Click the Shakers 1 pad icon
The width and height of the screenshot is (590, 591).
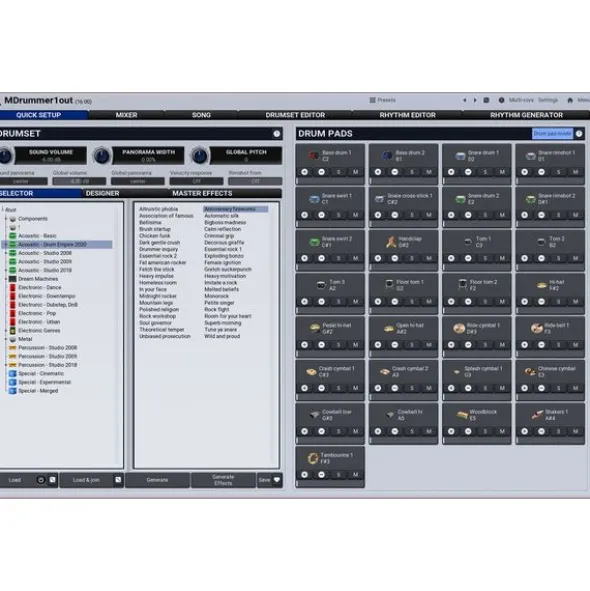point(537,415)
